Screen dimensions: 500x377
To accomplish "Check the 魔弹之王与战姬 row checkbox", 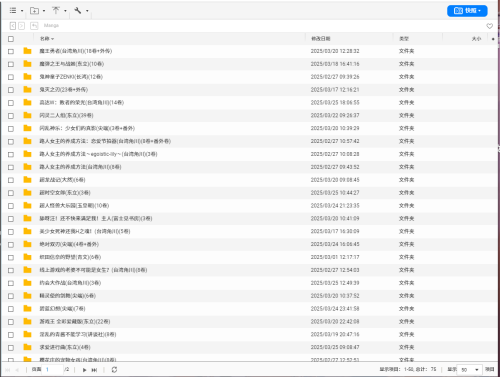I will [x=11, y=64].
